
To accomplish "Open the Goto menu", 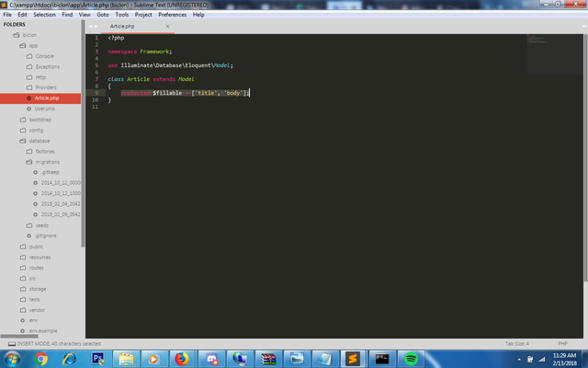I will point(103,15).
